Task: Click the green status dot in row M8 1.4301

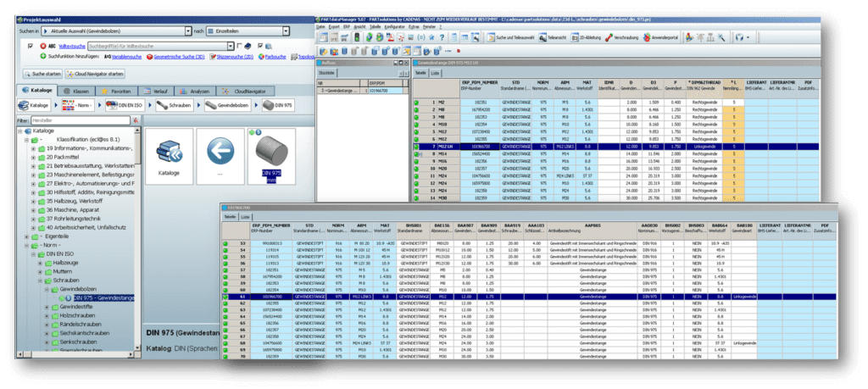Action: (x=416, y=110)
